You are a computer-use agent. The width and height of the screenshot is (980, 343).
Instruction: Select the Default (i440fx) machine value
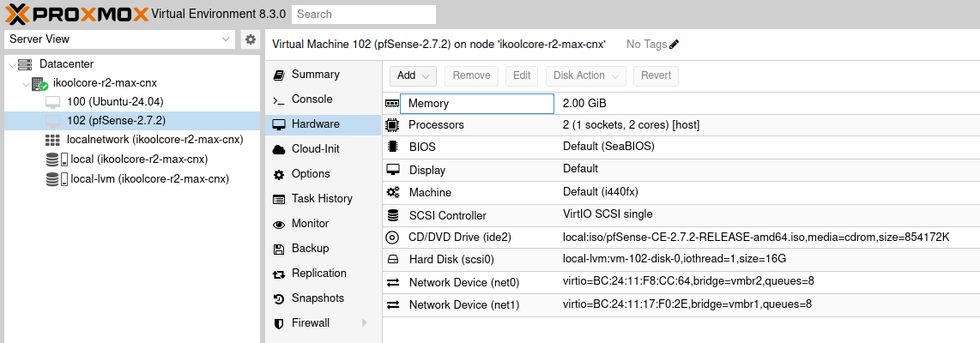pyautogui.click(x=601, y=192)
